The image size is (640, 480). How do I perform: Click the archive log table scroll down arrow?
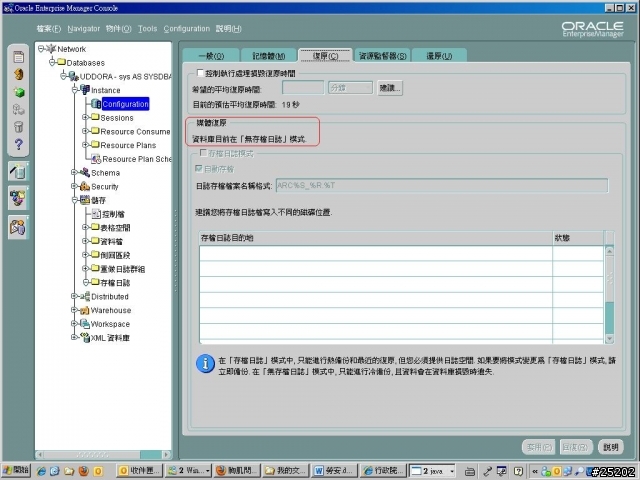609,339
